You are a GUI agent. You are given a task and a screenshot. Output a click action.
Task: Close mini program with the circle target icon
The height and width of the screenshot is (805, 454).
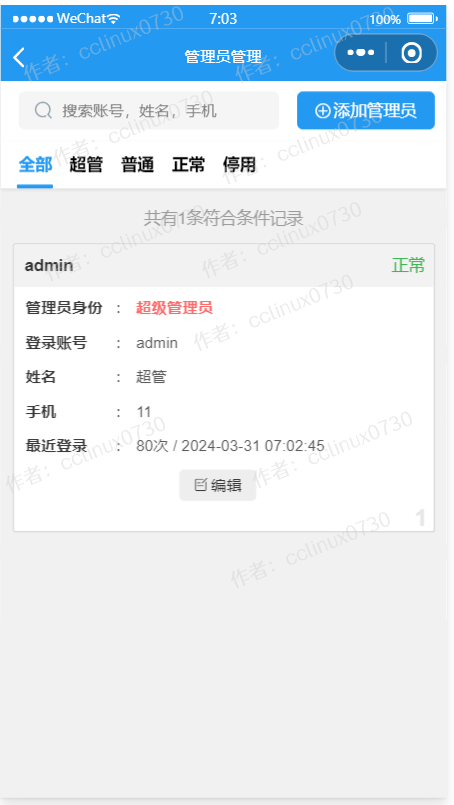pyautogui.click(x=411, y=52)
